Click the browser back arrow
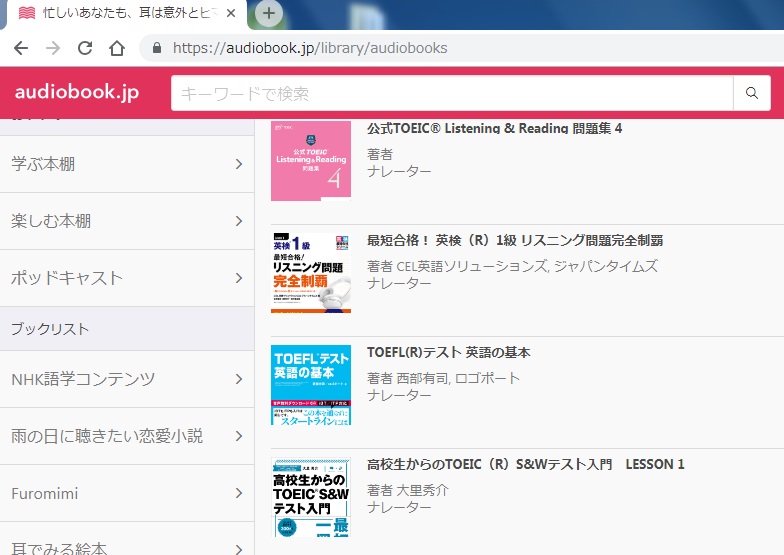 [x=21, y=48]
